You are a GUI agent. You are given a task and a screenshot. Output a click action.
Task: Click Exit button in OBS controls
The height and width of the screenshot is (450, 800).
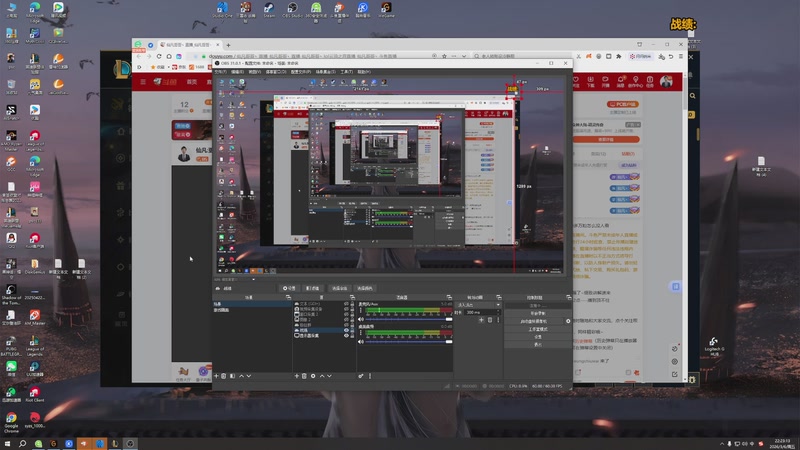click(538, 344)
